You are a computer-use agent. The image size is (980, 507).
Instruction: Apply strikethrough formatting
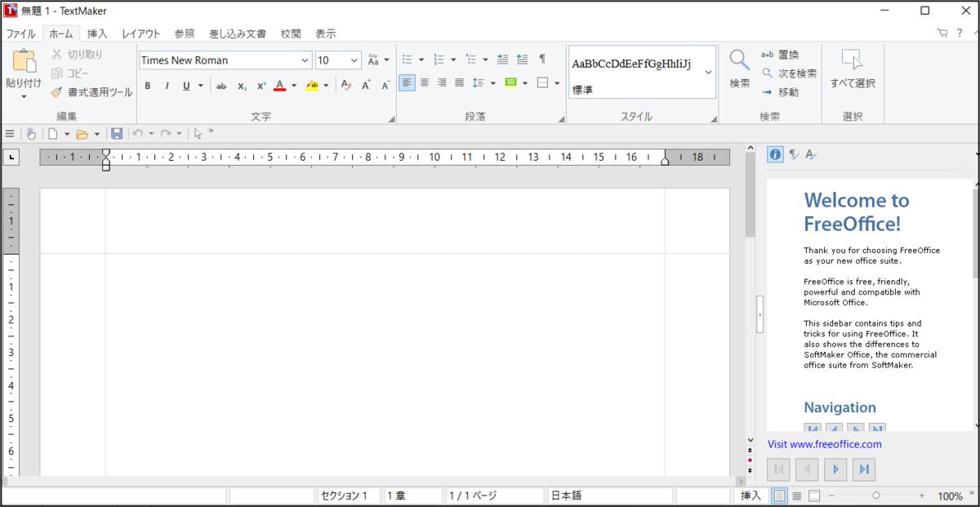point(221,85)
